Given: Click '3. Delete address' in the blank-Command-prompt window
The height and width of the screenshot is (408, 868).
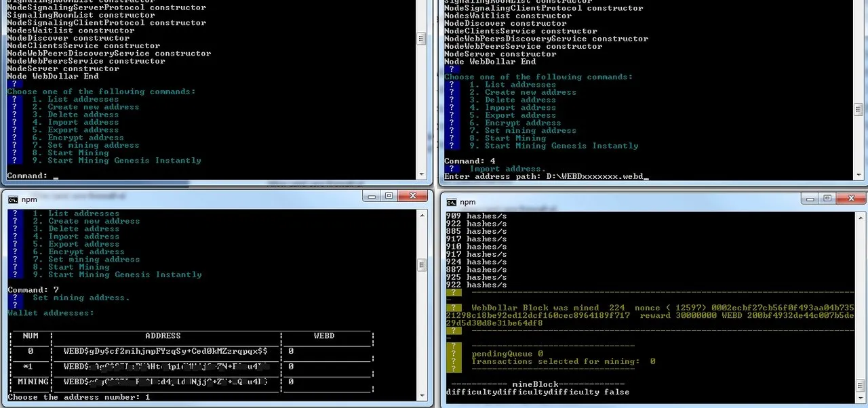Looking at the screenshot, I should click(76, 115).
